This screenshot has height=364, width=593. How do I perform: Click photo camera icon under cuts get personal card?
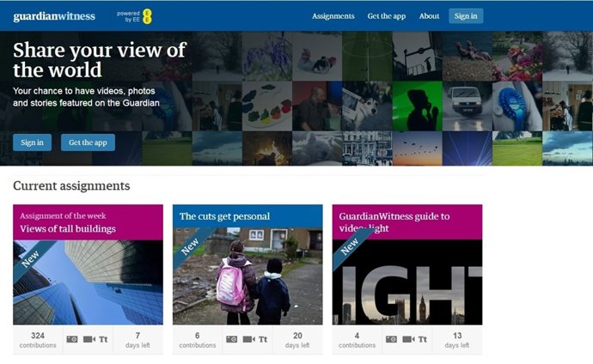(x=232, y=339)
